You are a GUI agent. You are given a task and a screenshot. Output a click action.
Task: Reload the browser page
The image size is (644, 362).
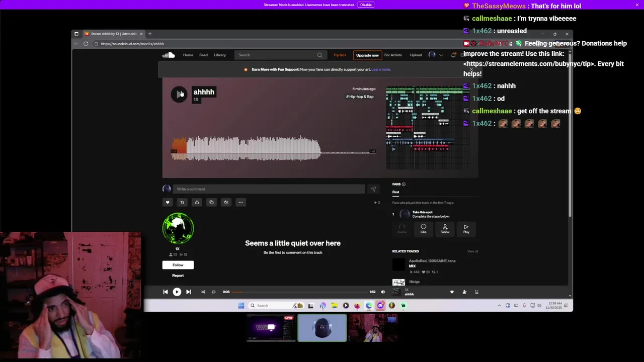pos(86,44)
